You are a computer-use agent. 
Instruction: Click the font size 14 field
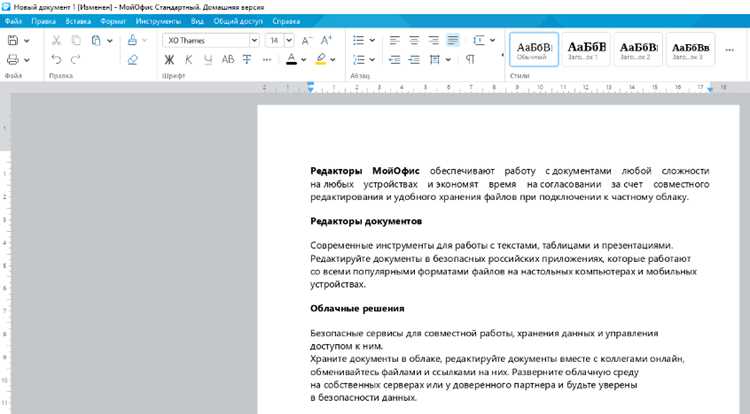click(275, 41)
